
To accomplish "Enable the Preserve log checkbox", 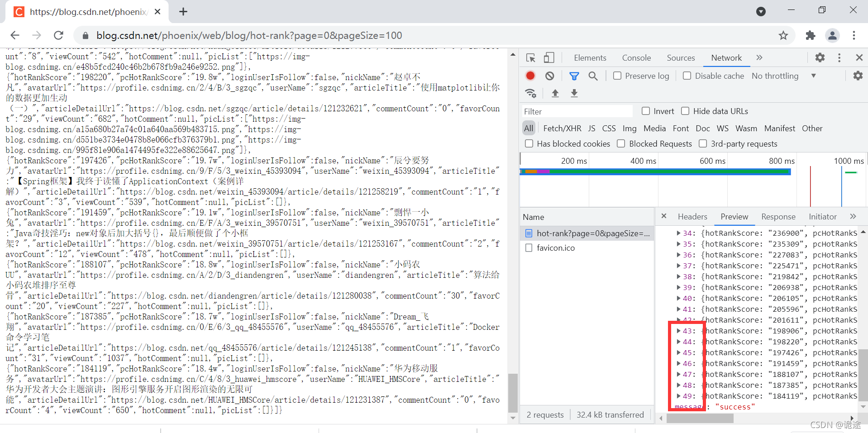I will point(617,76).
